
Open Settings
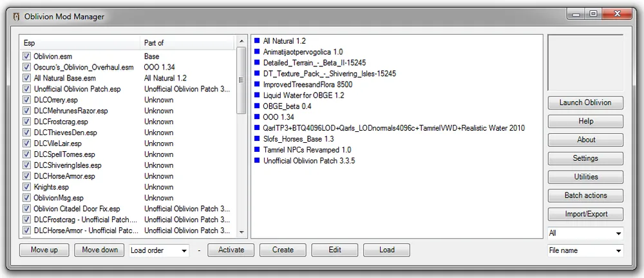coord(585,158)
